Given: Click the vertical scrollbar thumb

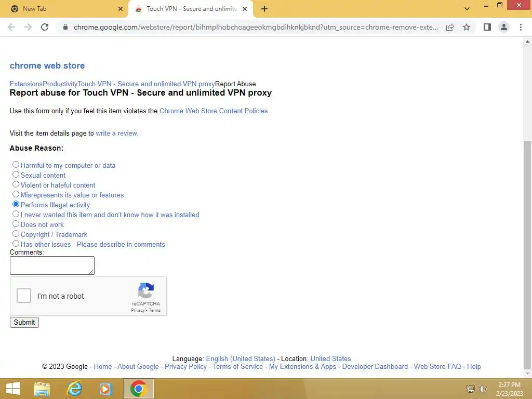Looking at the screenshot, I should click(x=528, y=255).
